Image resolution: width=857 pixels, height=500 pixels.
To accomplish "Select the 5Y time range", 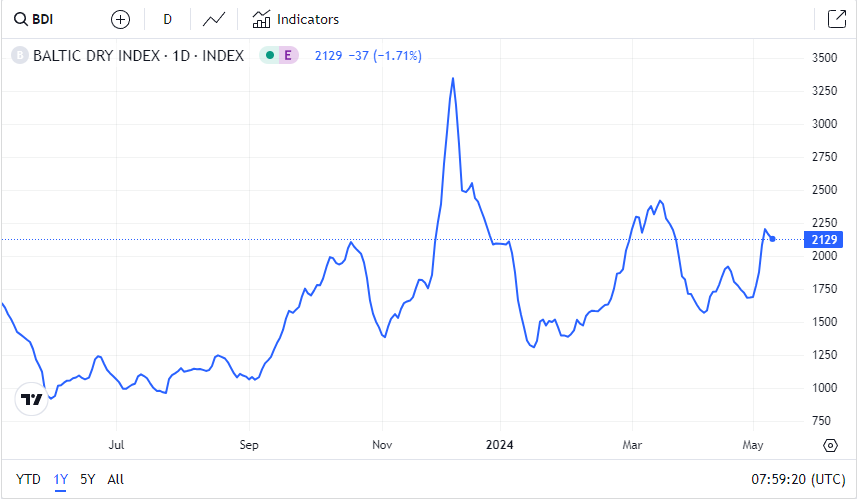I will point(88,479).
